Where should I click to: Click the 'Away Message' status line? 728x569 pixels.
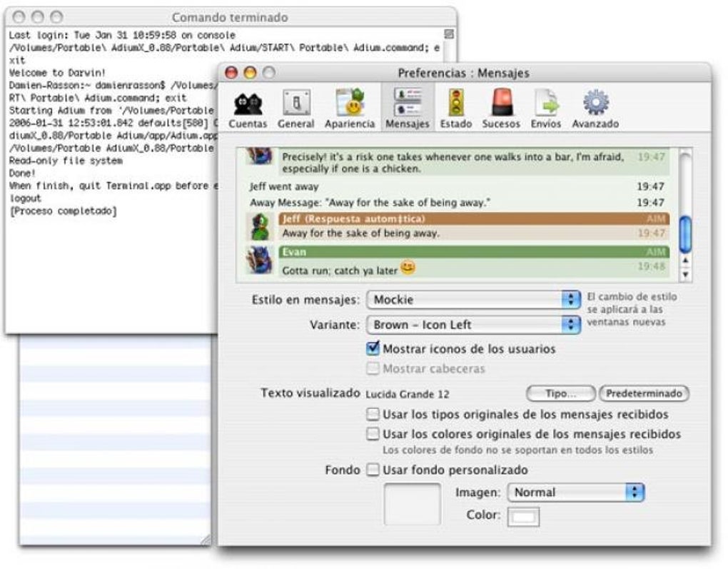pyautogui.click(x=370, y=203)
